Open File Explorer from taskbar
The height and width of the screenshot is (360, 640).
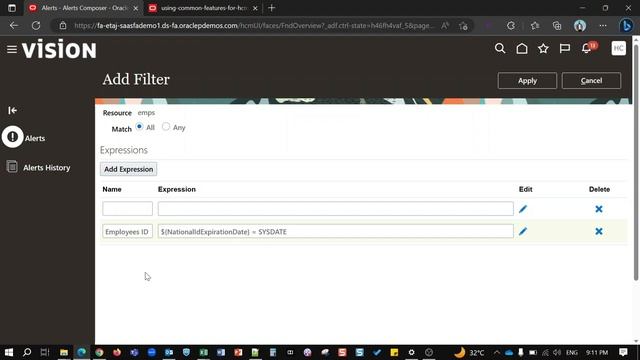pyautogui.click(x=64, y=352)
